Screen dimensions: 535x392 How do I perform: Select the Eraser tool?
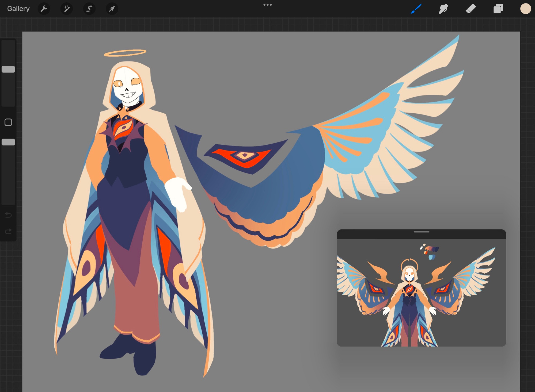471,9
